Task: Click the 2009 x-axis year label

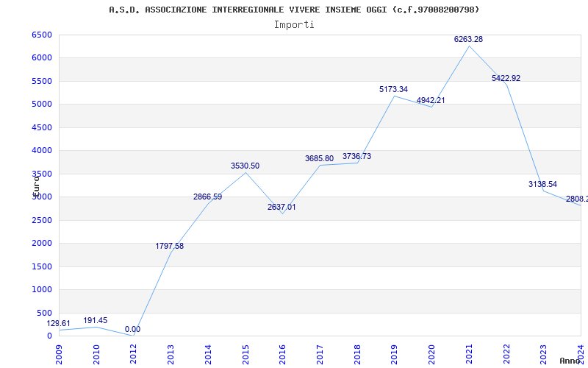Action: [59, 355]
